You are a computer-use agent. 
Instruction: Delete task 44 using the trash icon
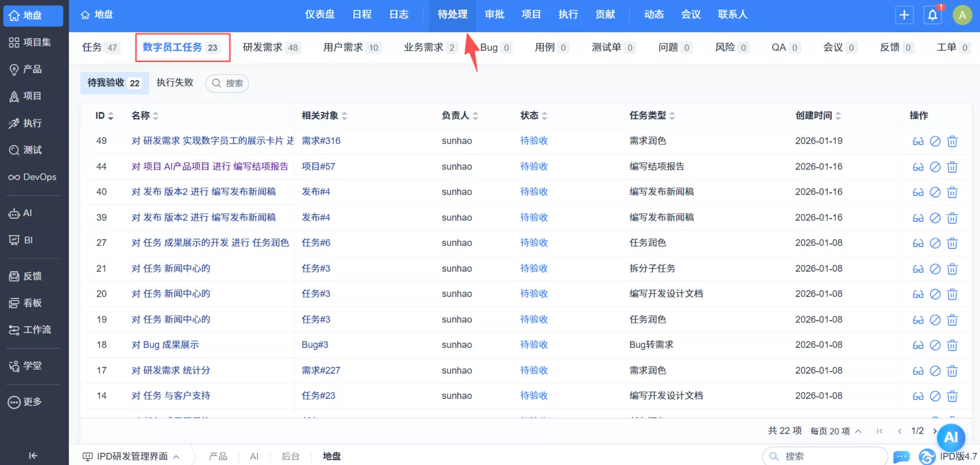click(952, 167)
